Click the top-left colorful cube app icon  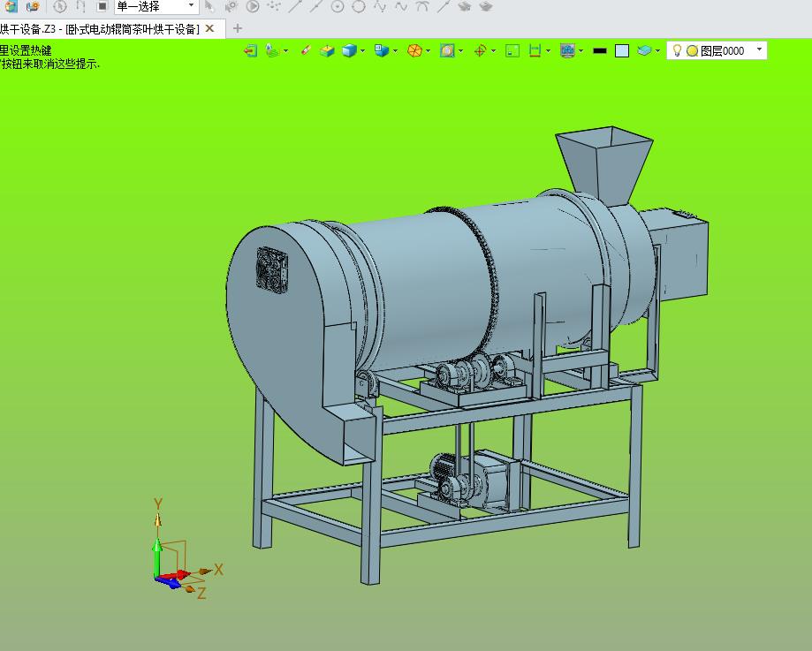point(11,6)
